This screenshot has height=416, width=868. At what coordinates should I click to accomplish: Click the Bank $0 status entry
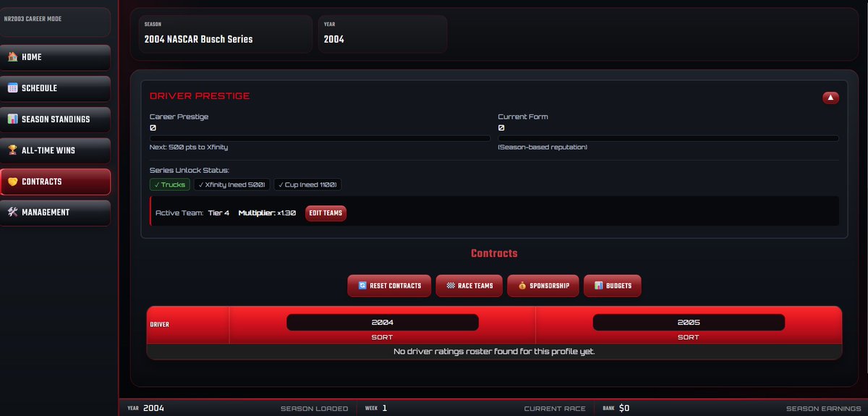pos(616,408)
